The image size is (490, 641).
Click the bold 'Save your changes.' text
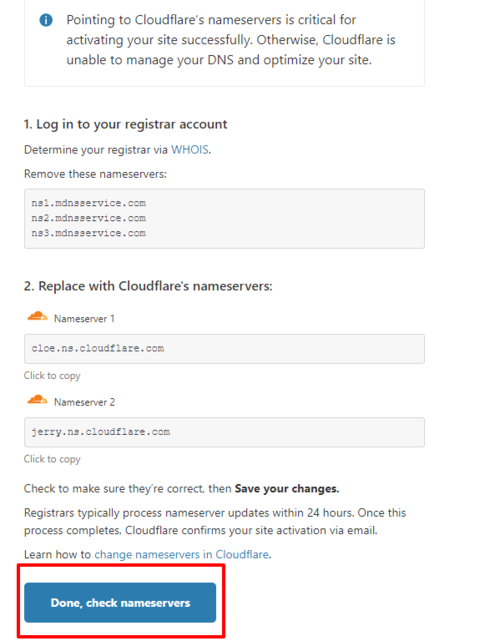287,489
